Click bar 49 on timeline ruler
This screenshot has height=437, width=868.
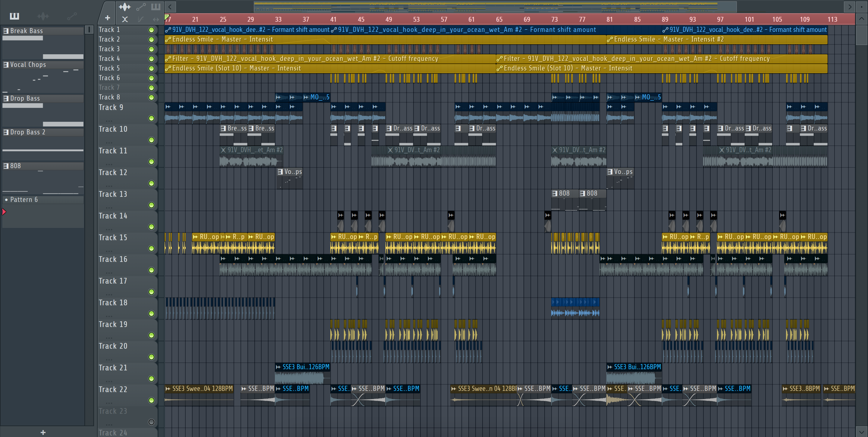(x=388, y=19)
